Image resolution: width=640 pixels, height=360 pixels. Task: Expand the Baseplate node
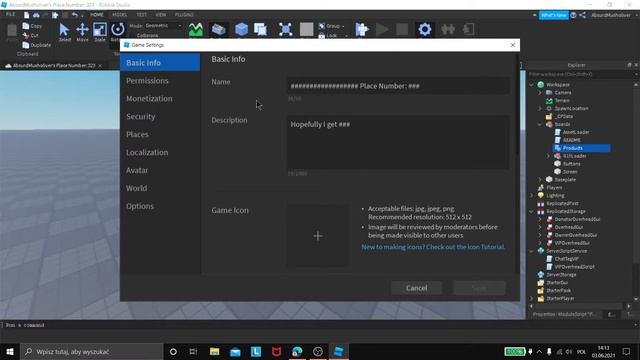tap(540, 180)
